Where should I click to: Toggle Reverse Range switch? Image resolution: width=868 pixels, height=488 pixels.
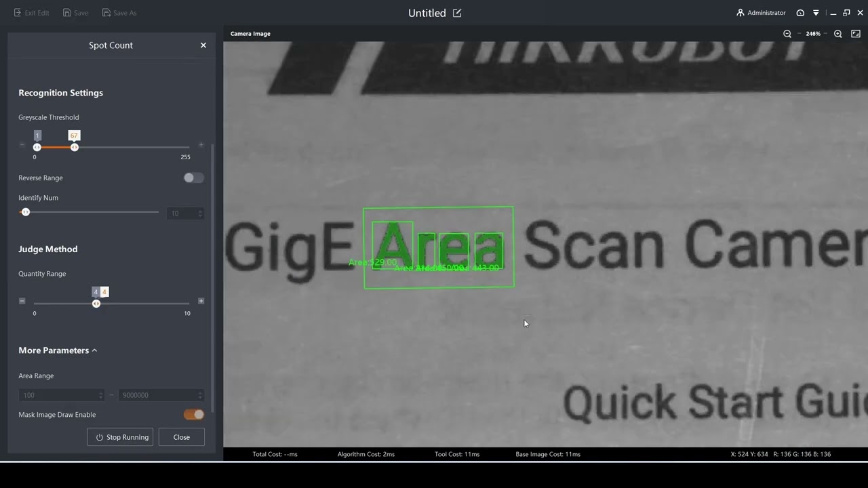tap(193, 178)
